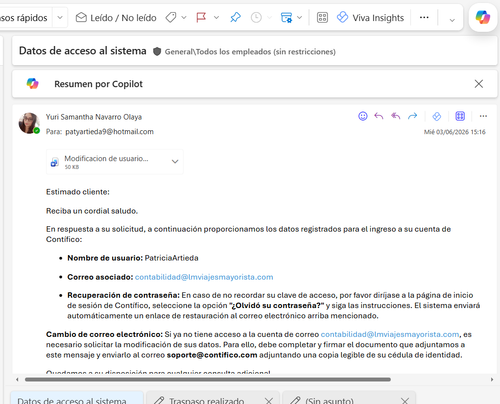Viewport: 500px width, 404px height.
Task: Expand the attachment options chevron
Action: 175,162
